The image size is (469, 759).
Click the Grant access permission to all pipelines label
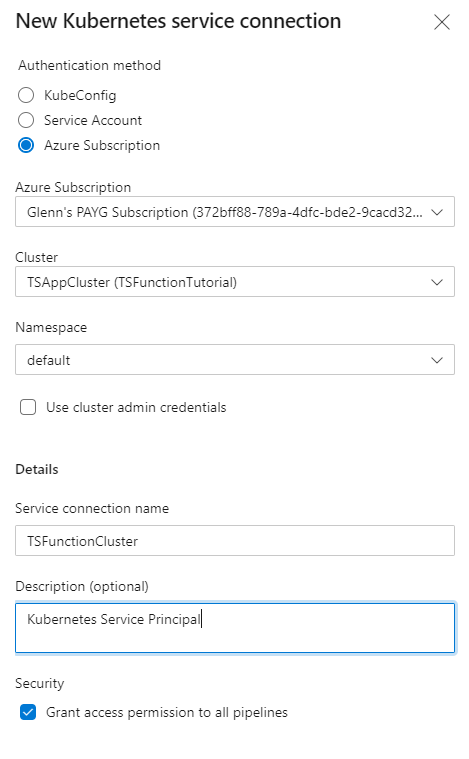tap(167, 713)
